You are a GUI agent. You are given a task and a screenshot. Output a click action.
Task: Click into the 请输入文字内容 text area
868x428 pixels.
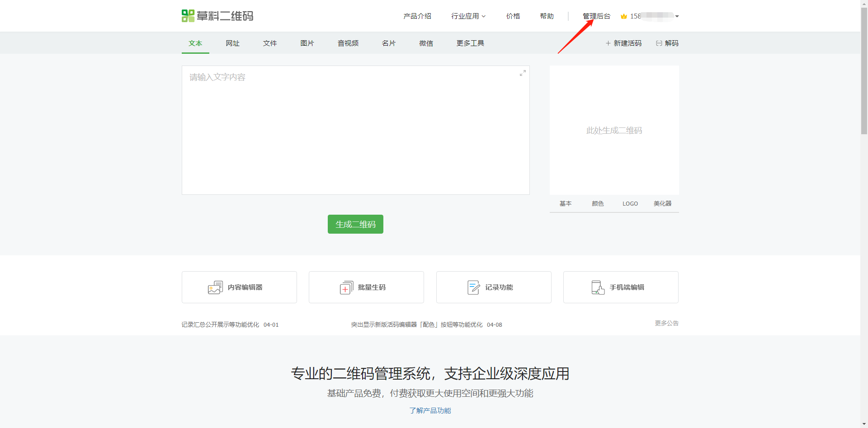click(355, 130)
